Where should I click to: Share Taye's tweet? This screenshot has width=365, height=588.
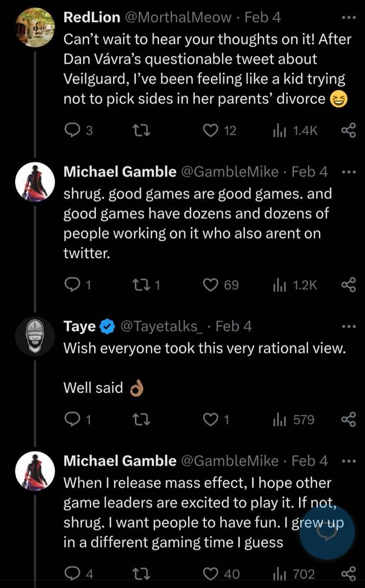click(349, 419)
